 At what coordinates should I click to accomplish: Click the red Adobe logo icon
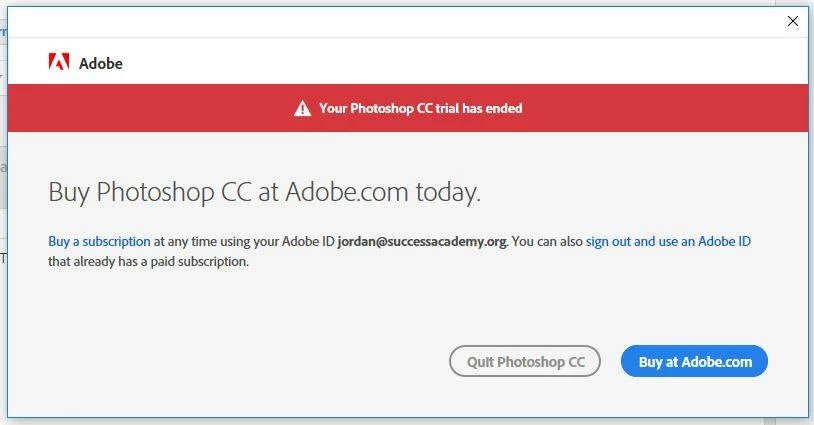[59, 62]
